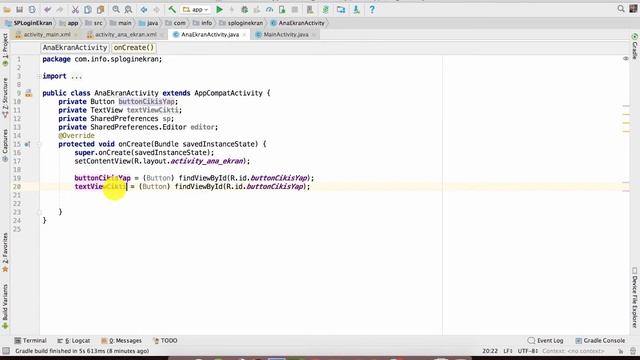Click UTF-8 encoding selector in status bar
This screenshot has width=640, height=360.
point(528,351)
